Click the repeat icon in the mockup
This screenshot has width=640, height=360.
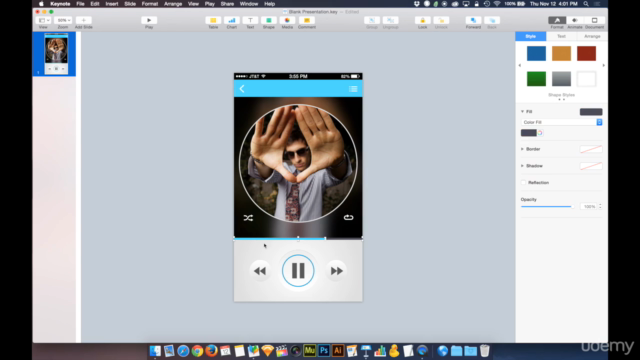(348, 218)
